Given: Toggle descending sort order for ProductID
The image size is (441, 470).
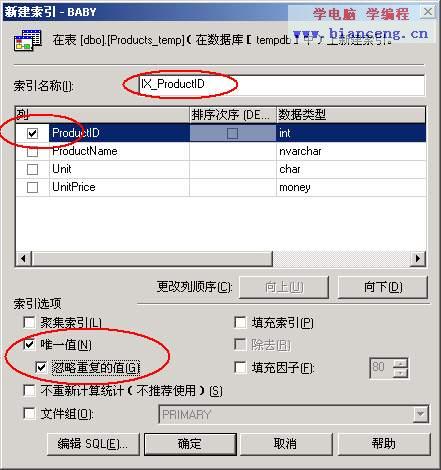Looking at the screenshot, I should 232,133.
